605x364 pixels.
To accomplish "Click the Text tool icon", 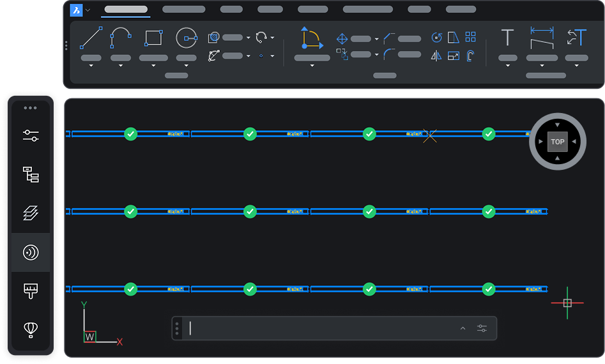I will coord(507,38).
